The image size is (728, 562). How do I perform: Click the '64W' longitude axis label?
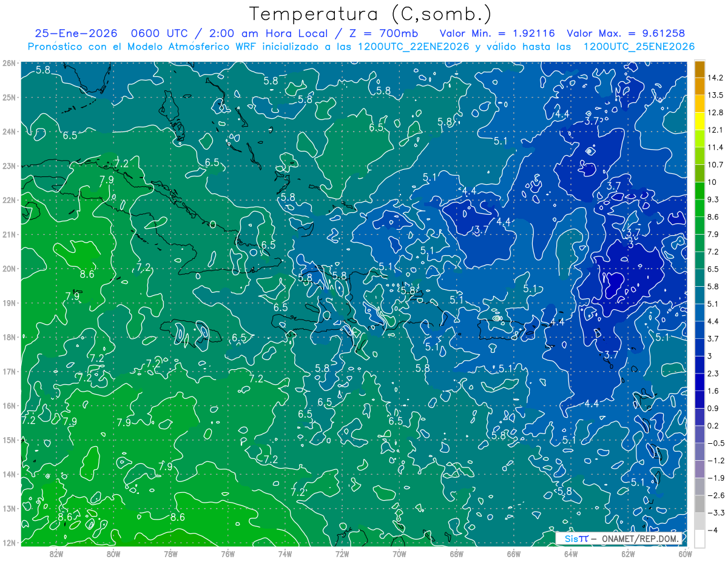click(570, 554)
